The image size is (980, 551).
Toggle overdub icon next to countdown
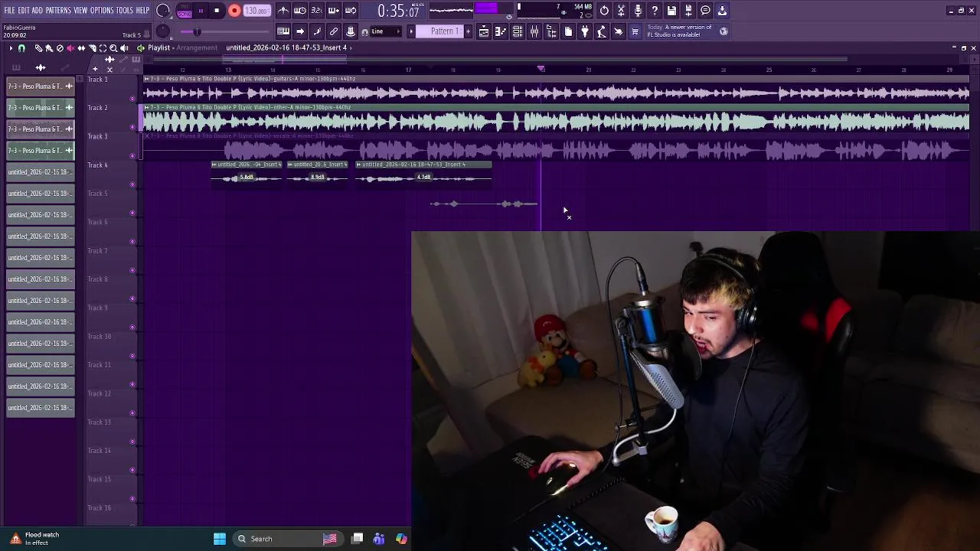pyautogui.click(x=334, y=11)
